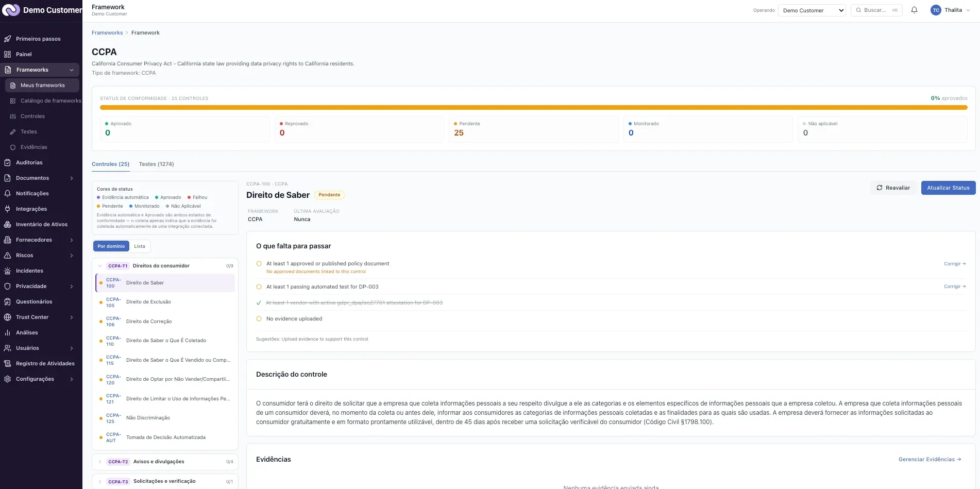Click the Demo Customer logo icon
980x489 pixels.
tap(11, 10)
